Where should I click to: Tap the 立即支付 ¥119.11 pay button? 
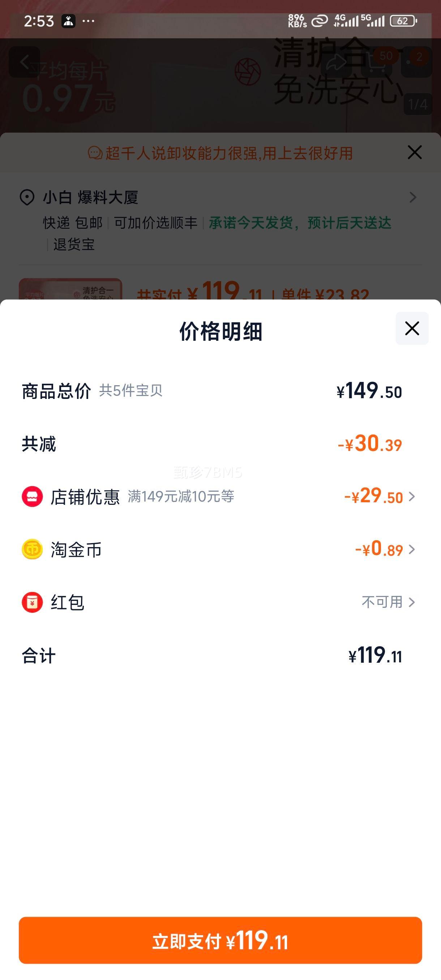pyautogui.click(x=220, y=940)
